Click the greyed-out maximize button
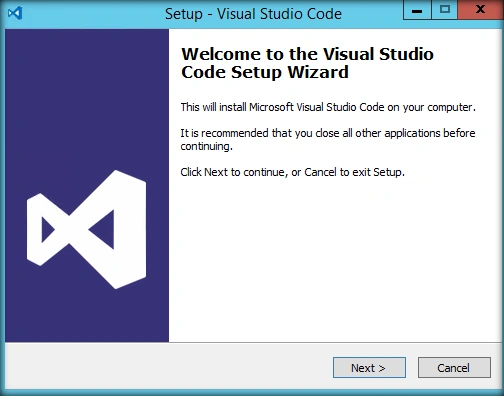The image size is (504, 396). pyautogui.click(x=445, y=10)
